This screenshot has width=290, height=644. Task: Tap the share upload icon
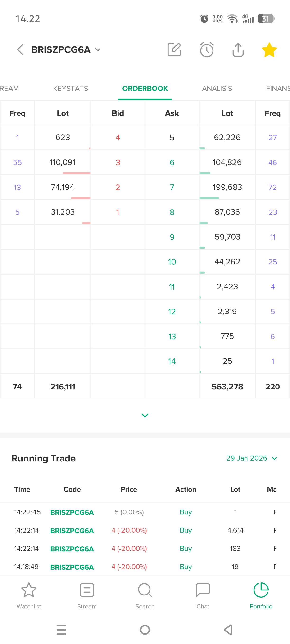238,49
